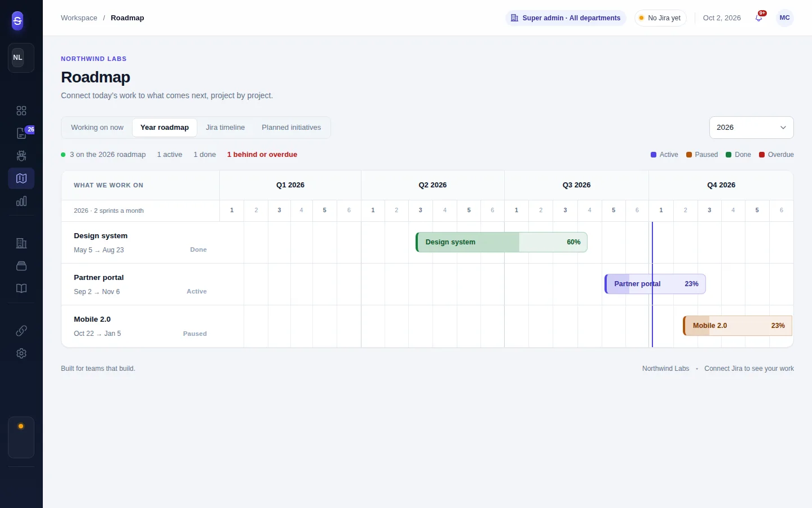The width and height of the screenshot is (812, 508).
Task: Open the Design system project row title
Action: point(100,236)
